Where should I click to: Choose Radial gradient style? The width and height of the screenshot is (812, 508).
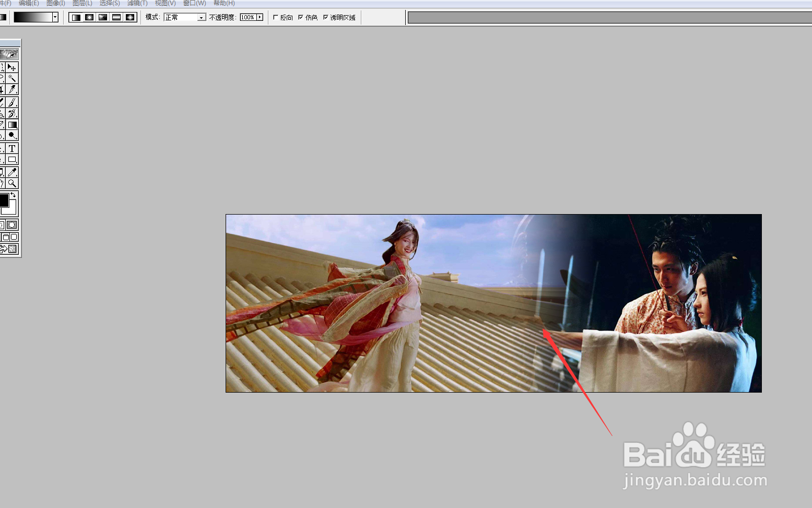click(x=90, y=17)
